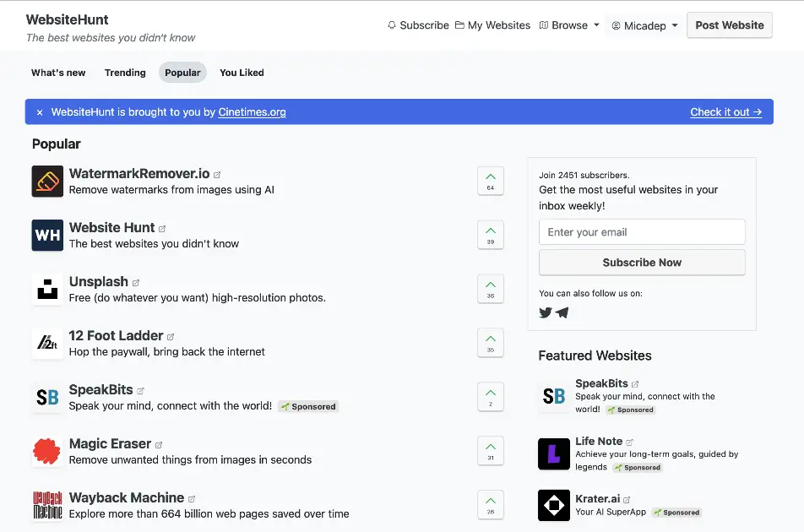Screen dimensions: 804x532
Task: Click 'Hop the paywall, bring back the internet'
Action: pyautogui.click(x=167, y=352)
